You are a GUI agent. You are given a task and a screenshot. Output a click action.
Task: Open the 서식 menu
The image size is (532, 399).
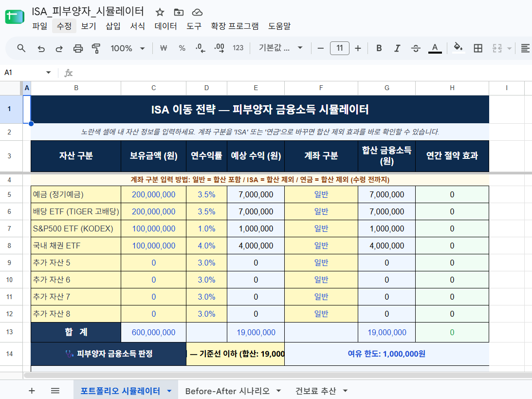[x=137, y=26]
